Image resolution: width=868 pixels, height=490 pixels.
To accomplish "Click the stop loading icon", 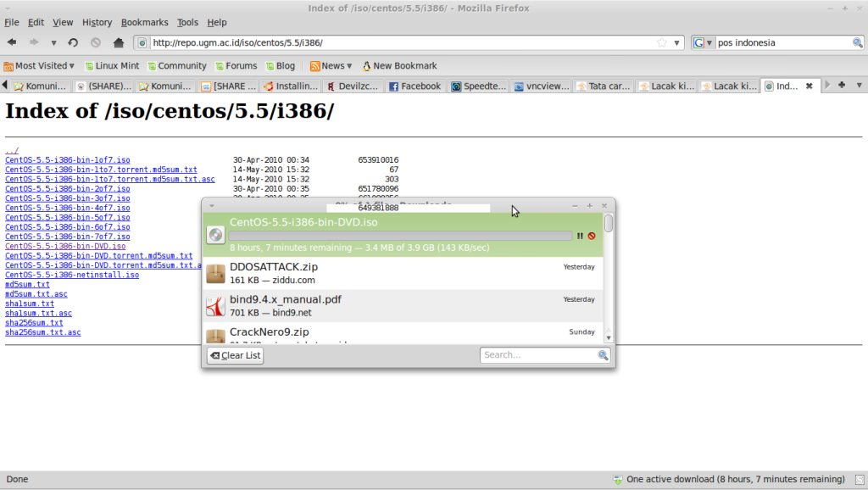I will click(x=96, y=42).
